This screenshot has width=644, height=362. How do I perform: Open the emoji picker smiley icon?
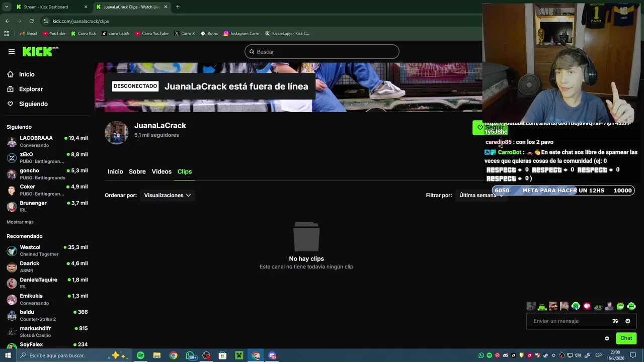tap(628, 321)
